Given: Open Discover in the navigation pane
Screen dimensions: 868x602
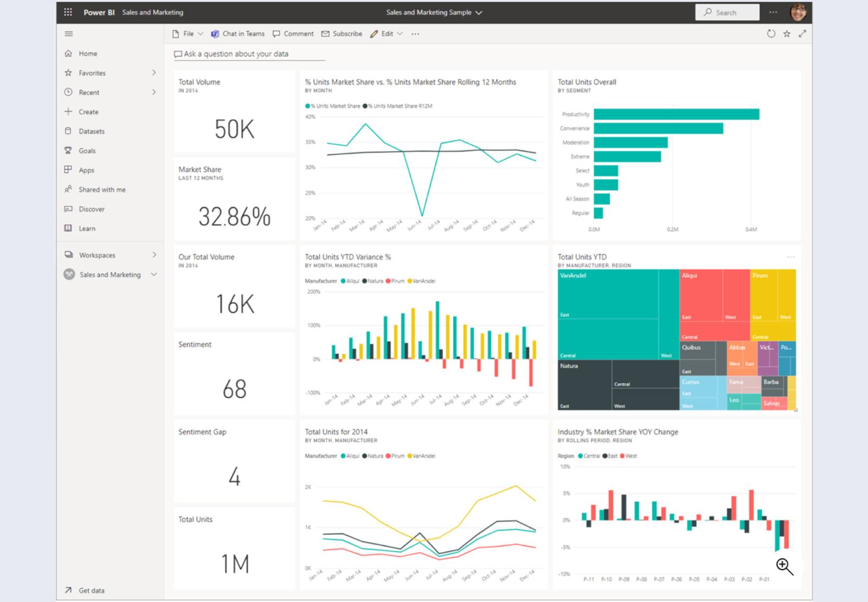Looking at the screenshot, I should pyautogui.click(x=110, y=209).
